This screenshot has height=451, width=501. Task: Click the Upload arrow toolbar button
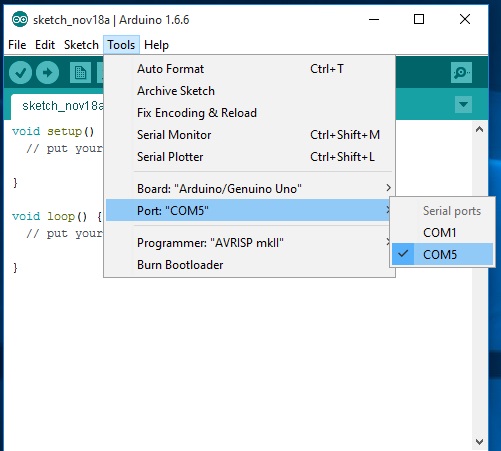coord(47,72)
